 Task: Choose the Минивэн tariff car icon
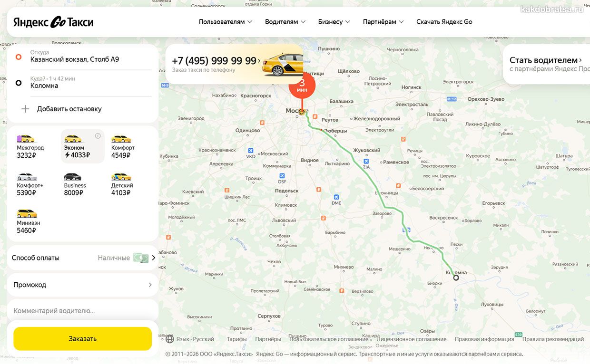pyautogui.click(x=27, y=214)
